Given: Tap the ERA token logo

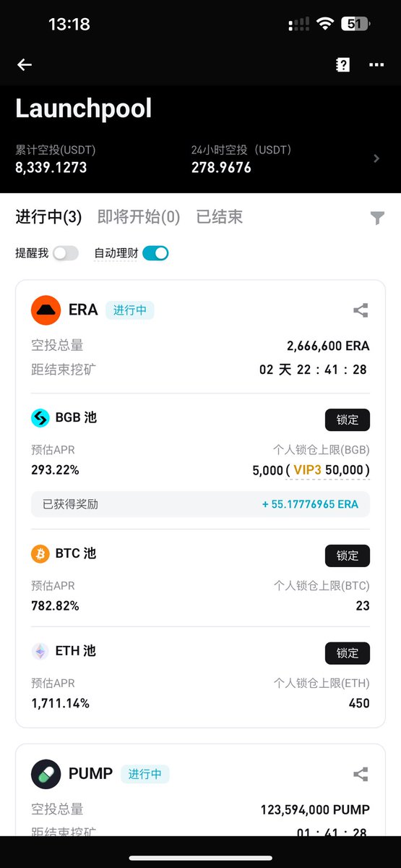Looking at the screenshot, I should [x=46, y=310].
